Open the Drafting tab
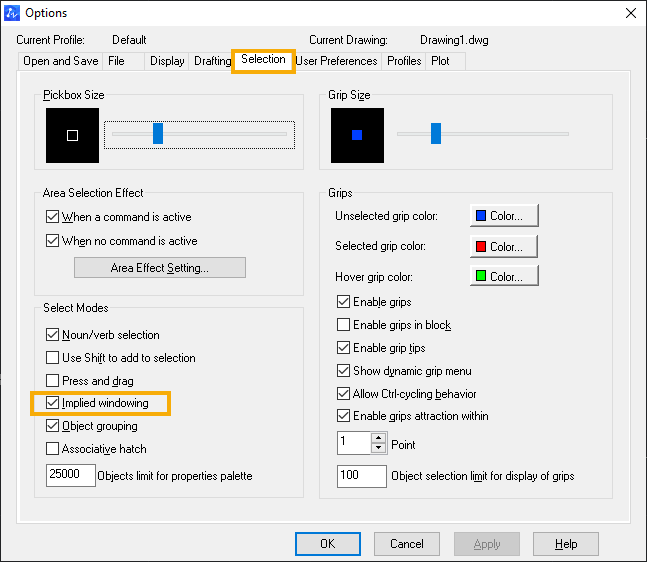The image size is (647, 562). (x=212, y=61)
